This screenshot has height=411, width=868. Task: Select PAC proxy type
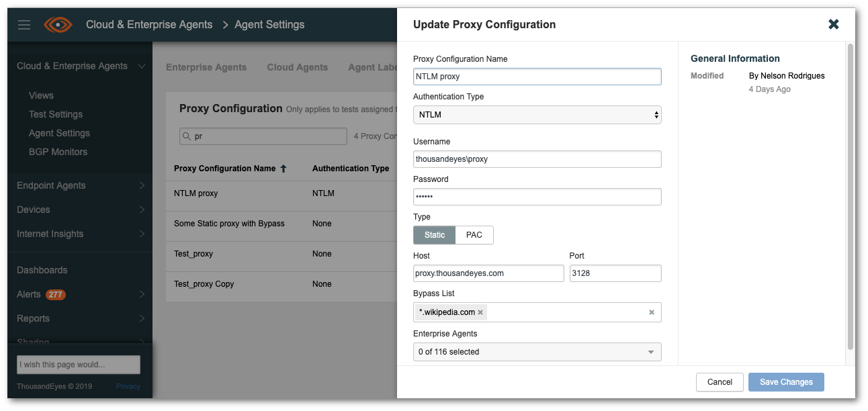click(474, 235)
